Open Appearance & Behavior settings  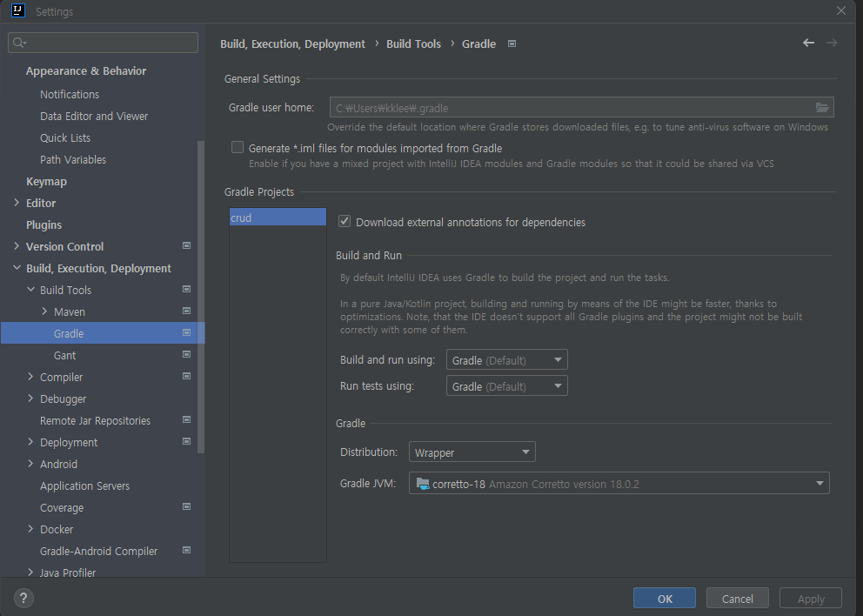(86, 71)
